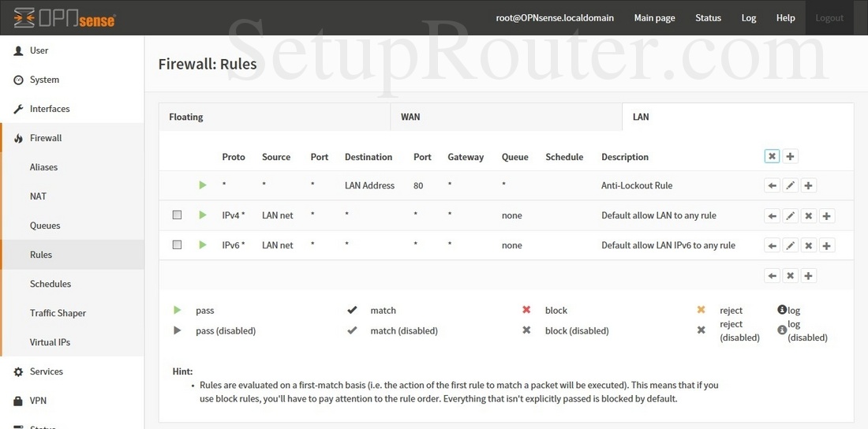Click the delete icon in the header row

tap(773, 156)
